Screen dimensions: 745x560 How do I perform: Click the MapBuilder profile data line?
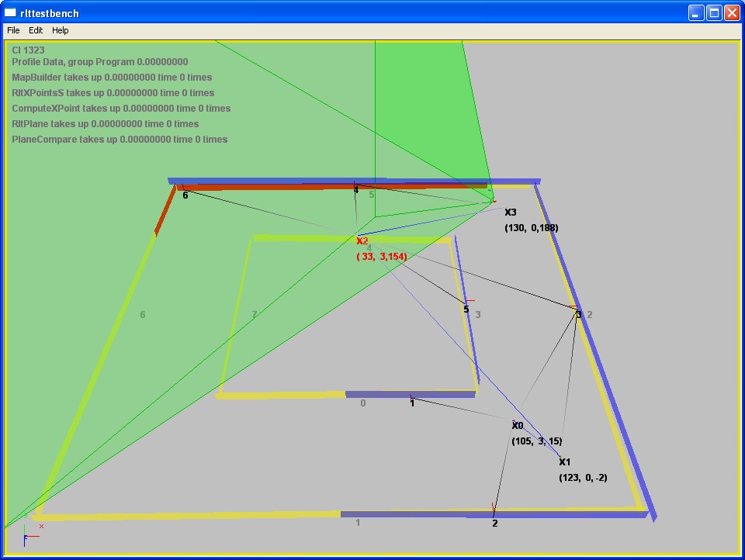pyautogui.click(x=112, y=78)
